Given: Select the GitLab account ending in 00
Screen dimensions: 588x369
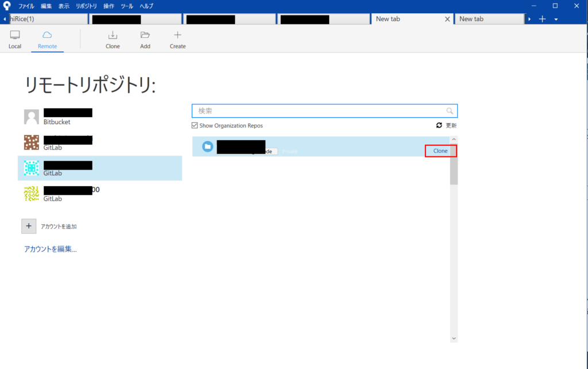Looking at the screenshot, I should [x=100, y=194].
